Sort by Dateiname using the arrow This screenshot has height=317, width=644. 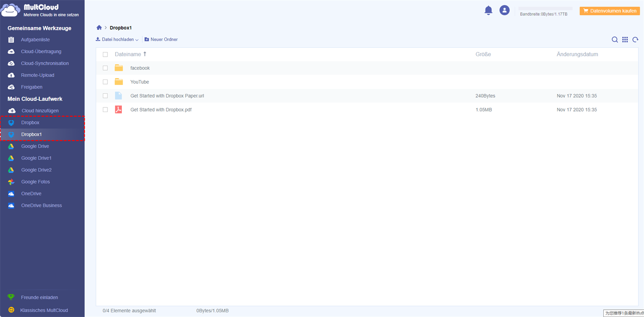[145, 54]
